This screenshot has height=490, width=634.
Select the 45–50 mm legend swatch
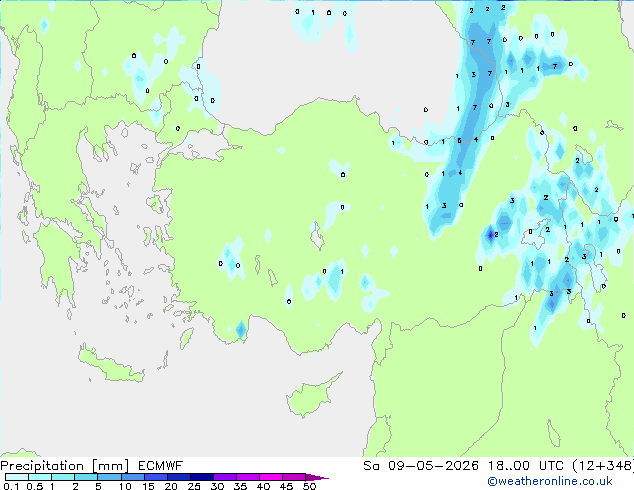pos(294,477)
